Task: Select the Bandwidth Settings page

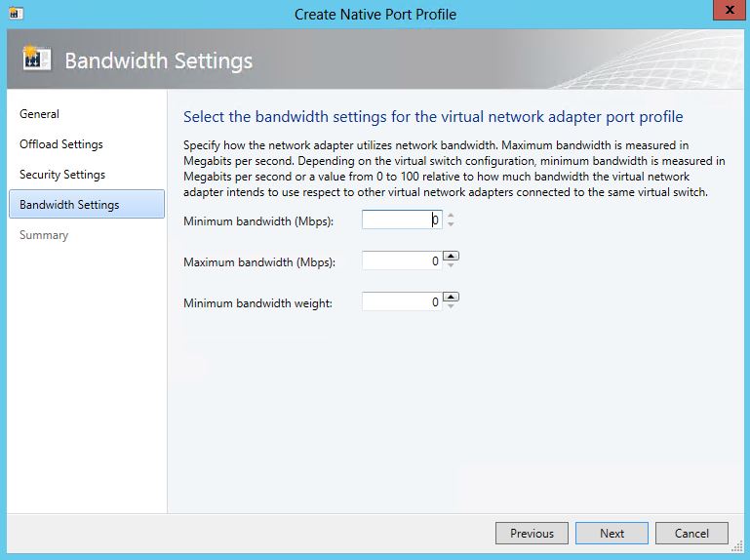Action: (69, 205)
